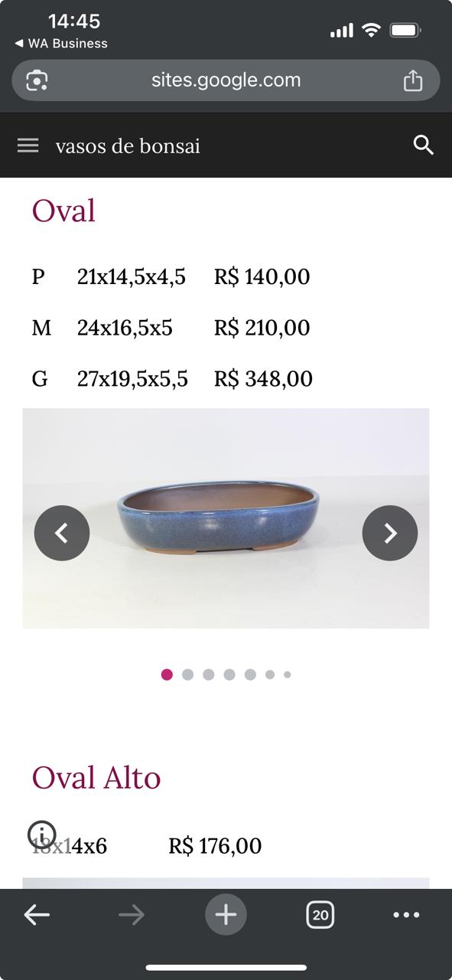Show next oval pot image
The height and width of the screenshot is (980, 452).
pos(390,533)
